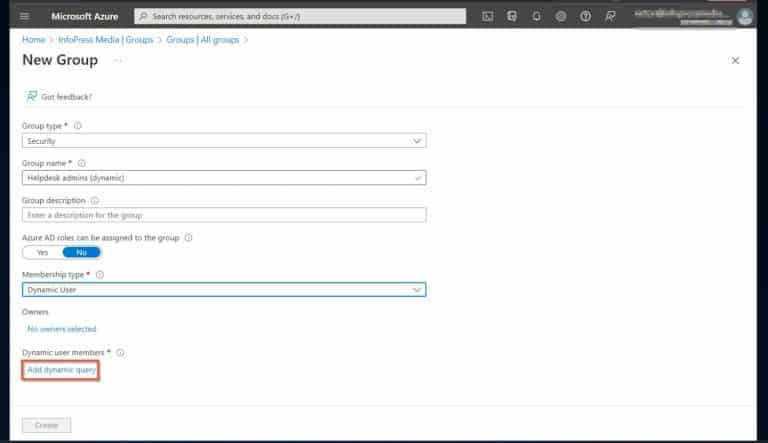768x443 pixels.
Task: Open the Help question mark icon
Action: click(x=585, y=16)
